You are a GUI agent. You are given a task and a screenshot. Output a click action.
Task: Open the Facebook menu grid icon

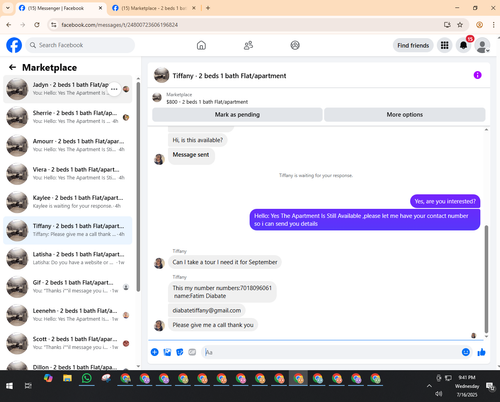[x=444, y=45]
